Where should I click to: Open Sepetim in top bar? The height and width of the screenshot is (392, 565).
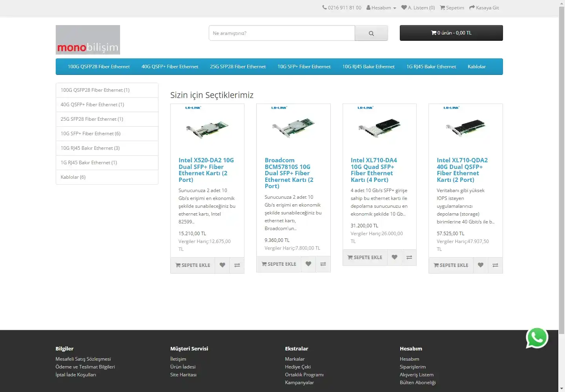click(x=452, y=7)
